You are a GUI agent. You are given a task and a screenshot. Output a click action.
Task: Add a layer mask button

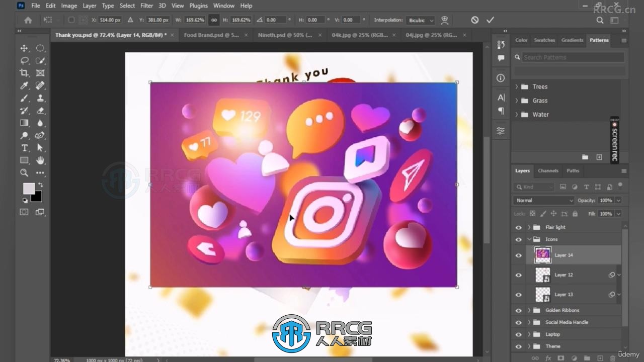pos(561,358)
